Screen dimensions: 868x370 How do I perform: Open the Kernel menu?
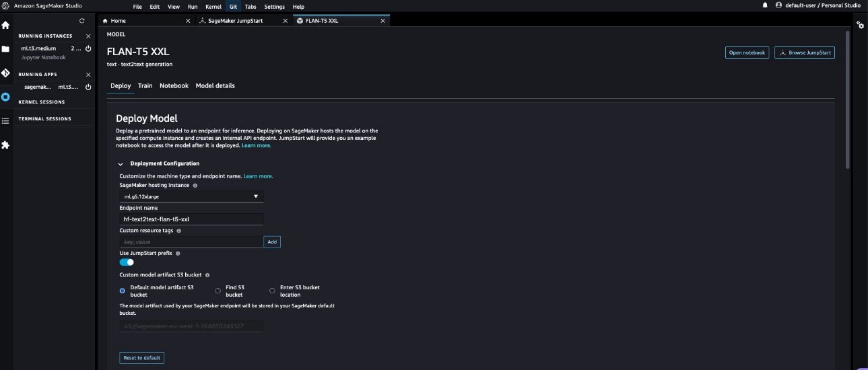(213, 6)
